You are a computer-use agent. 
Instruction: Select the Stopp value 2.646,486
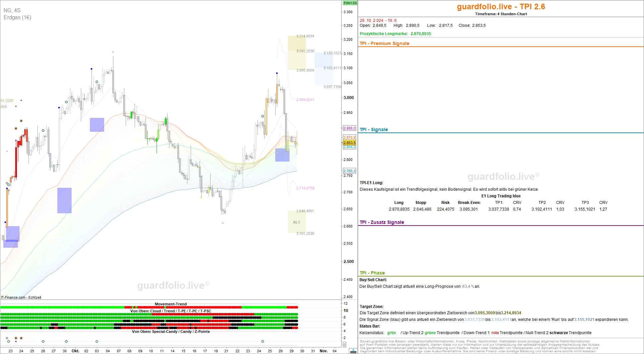(422, 209)
